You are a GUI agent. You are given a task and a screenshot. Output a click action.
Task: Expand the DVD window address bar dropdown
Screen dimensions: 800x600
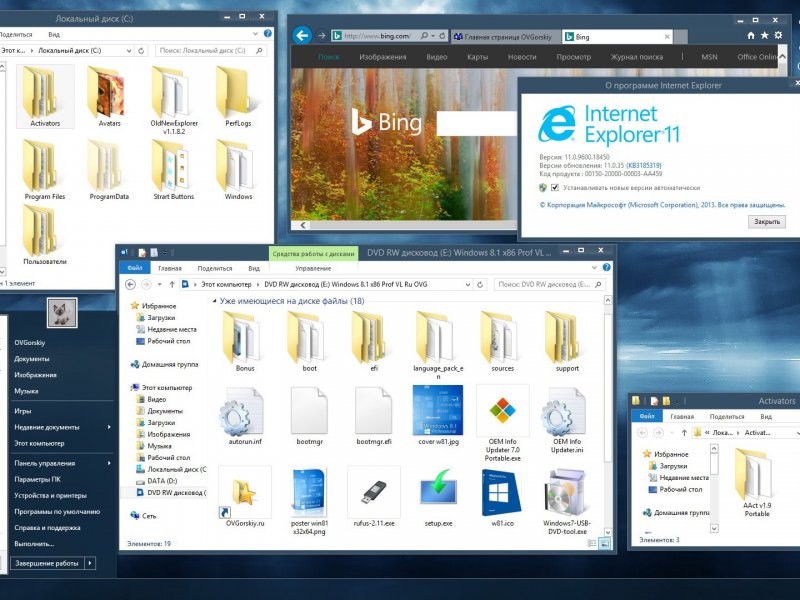point(467,285)
